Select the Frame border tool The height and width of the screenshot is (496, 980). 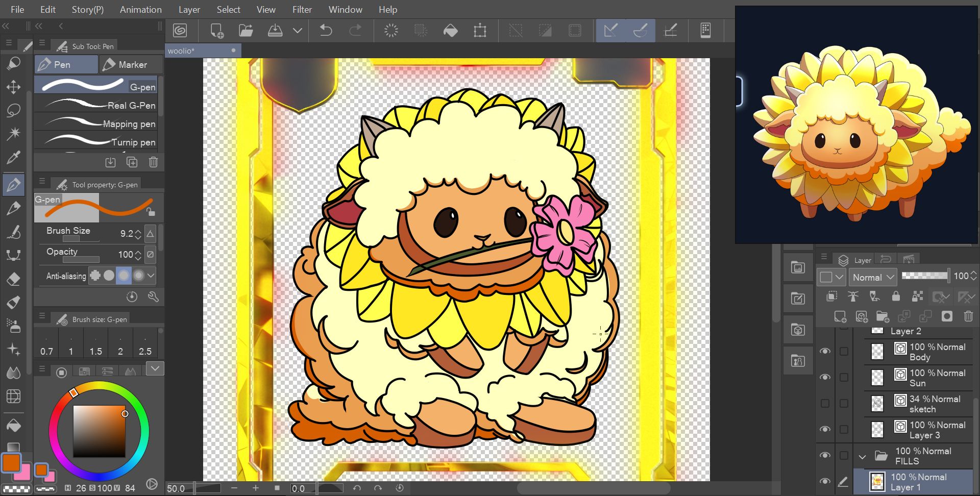pos(14,396)
